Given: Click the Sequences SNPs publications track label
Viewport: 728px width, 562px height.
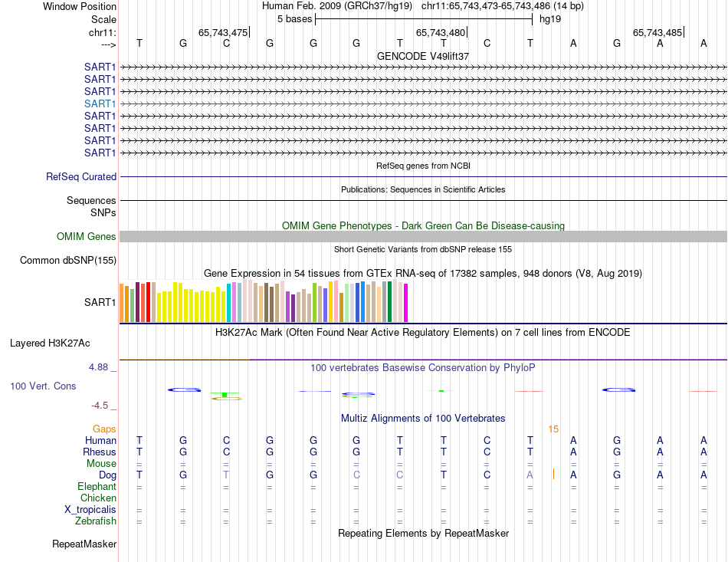Looking at the screenshot, I should click(91, 206).
